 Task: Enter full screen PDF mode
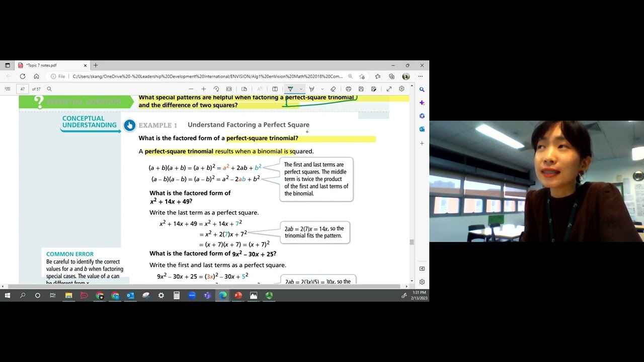coord(389,89)
